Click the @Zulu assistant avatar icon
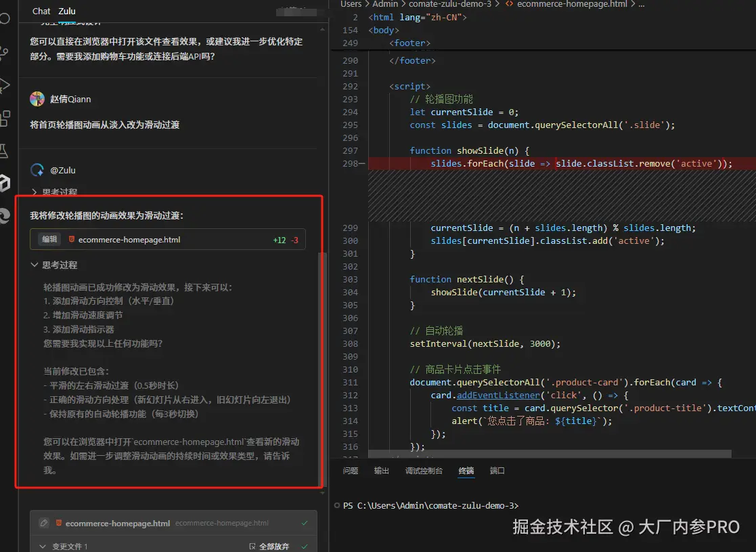Viewport: 756px width, 552px height. pyautogui.click(x=37, y=170)
